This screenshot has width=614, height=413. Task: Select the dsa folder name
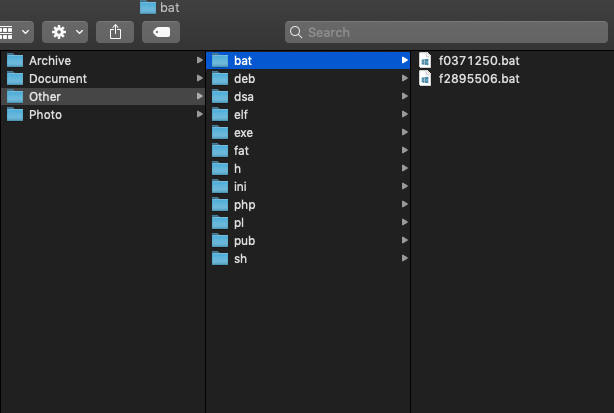244,97
